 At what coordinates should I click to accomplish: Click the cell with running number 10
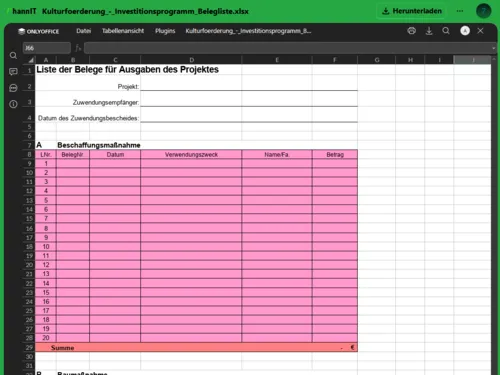(x=46, y=247)
